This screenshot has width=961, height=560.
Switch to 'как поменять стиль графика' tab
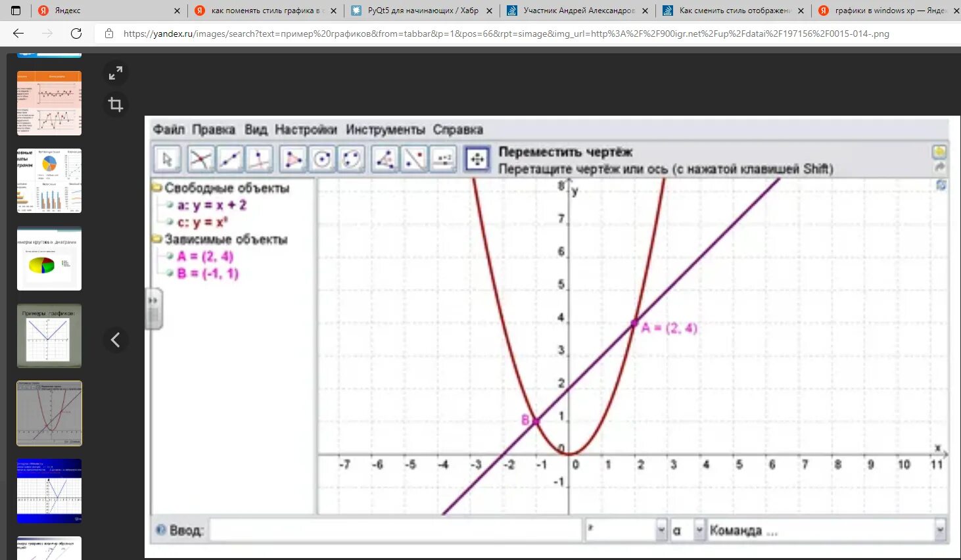coord(266,11)
